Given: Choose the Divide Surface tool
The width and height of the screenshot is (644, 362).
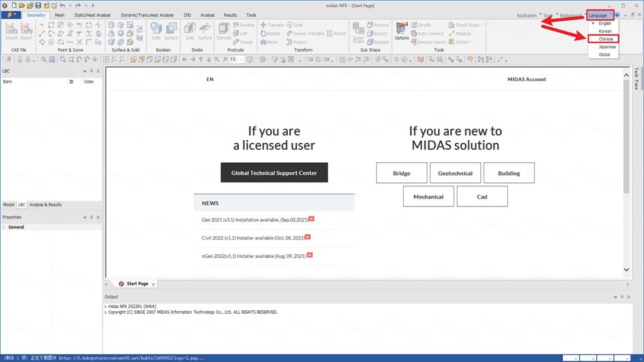Looking at the screenshot, I should [205, 32].
